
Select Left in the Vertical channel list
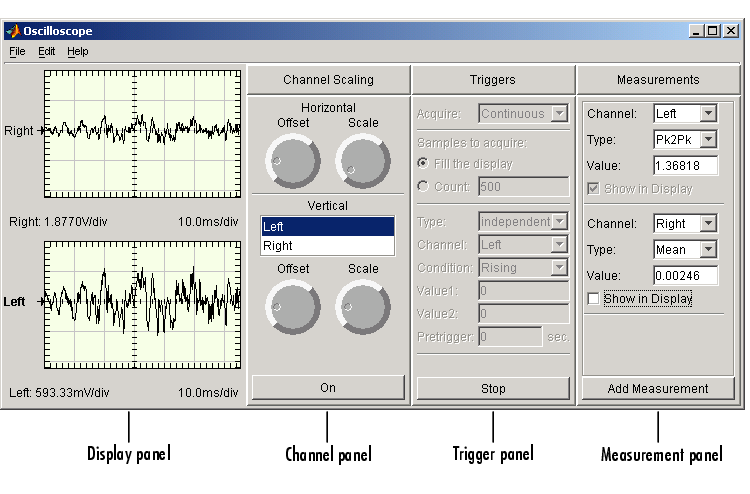(328, 226)
